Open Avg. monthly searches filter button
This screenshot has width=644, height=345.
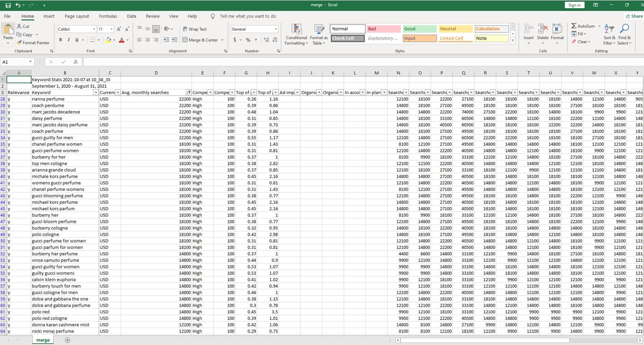click(x=188, y=93)
